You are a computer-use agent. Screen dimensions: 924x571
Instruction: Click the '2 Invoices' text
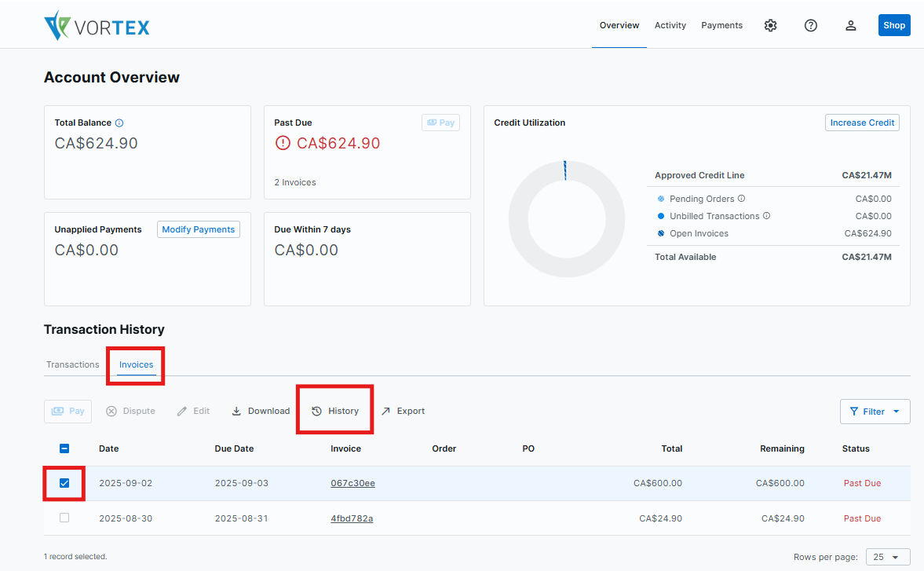(294, 183)
